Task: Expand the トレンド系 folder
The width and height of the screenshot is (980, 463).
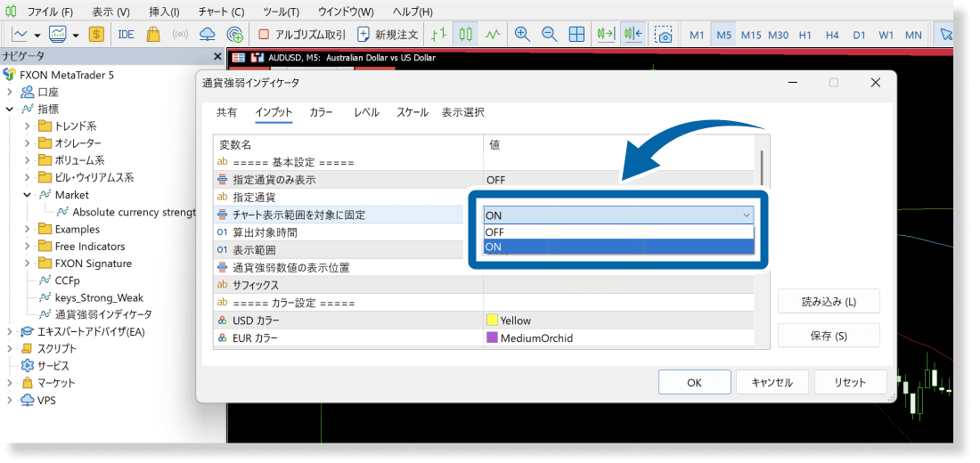Action: pos(27,126)
